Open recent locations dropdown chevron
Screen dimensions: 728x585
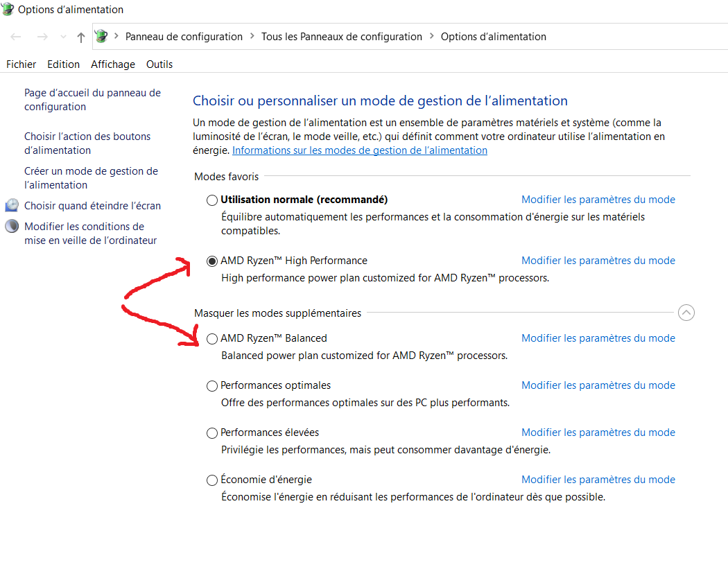pyautogui.click(x=63, y=37)
